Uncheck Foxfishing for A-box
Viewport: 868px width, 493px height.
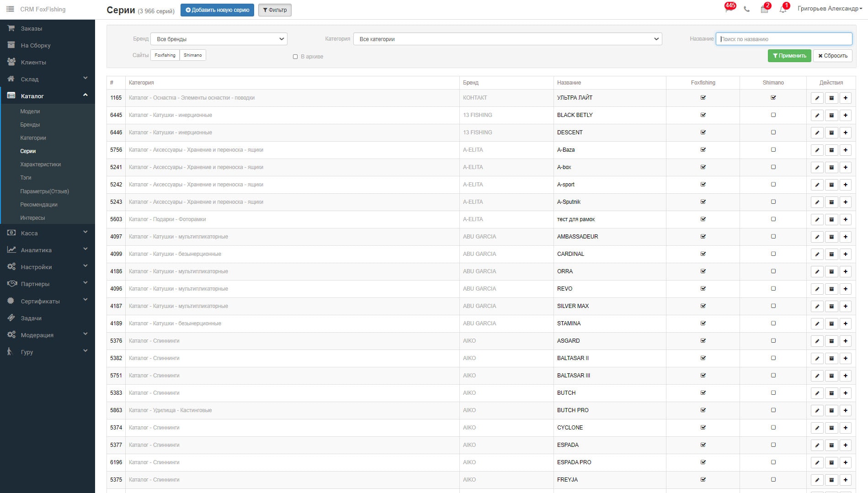pyautogui.click(x=703, y=167)
